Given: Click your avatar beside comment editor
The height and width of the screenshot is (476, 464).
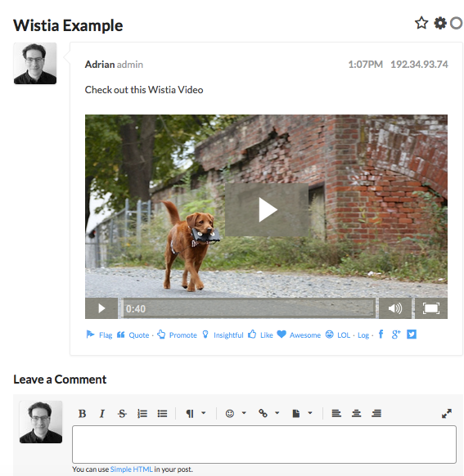Looking at the screenshot, I should pos(41,422).
